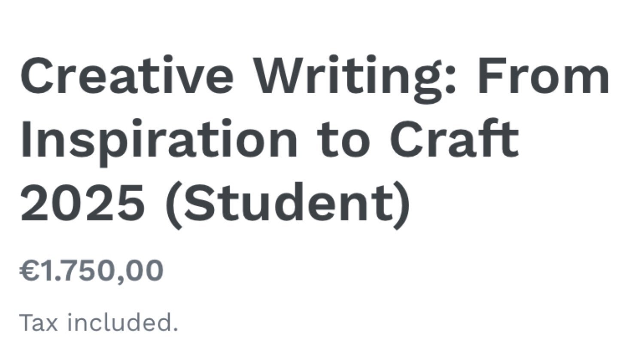Image resolution: width=644 pixels, height=361 pixels.
Task: Click the year "2025" in the title
Action: pos(82,202)
